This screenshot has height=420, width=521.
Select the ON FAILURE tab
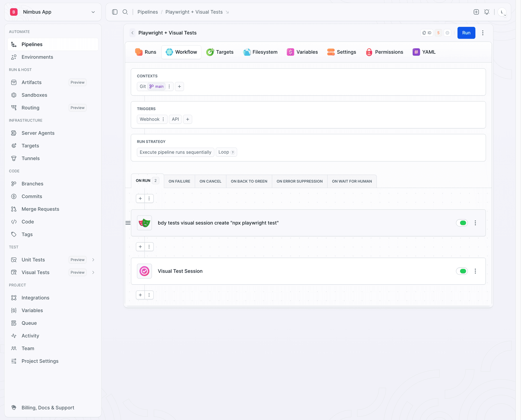pyautogui.click(x=179, y=181)
